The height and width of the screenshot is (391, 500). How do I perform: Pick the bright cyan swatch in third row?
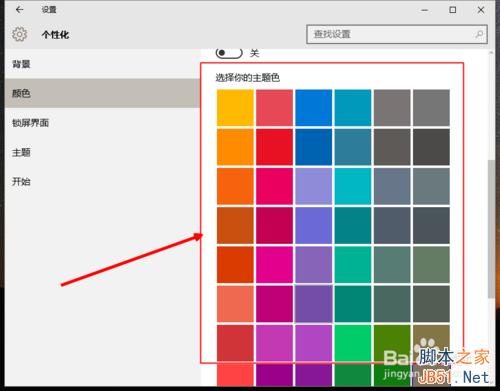point(353,186)
